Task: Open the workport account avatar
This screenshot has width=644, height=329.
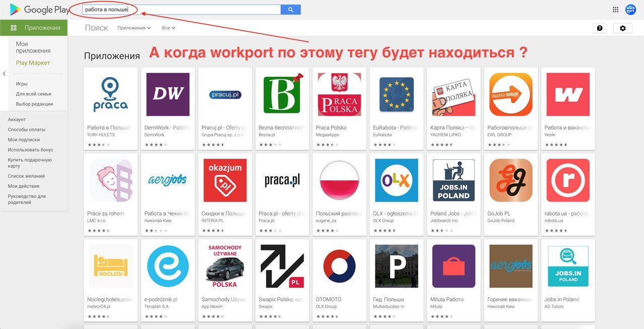Action: pos(630,10)
